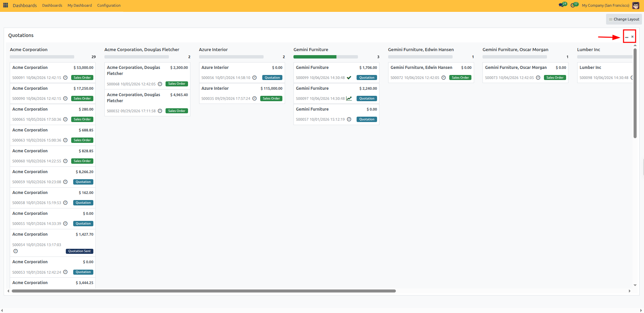The height and width of the screenshot is (313, 644).
Task: Click the kanban horizontal scrollbar
Action: click(204, 291)
